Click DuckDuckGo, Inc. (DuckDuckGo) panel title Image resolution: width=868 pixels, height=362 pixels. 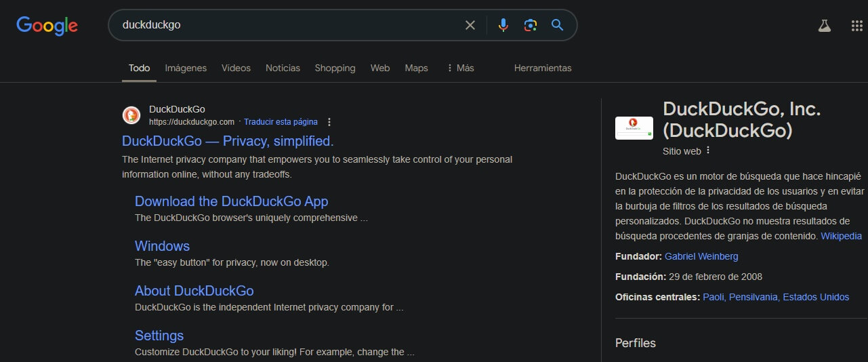pyautogui.click(x=742, y=119)
